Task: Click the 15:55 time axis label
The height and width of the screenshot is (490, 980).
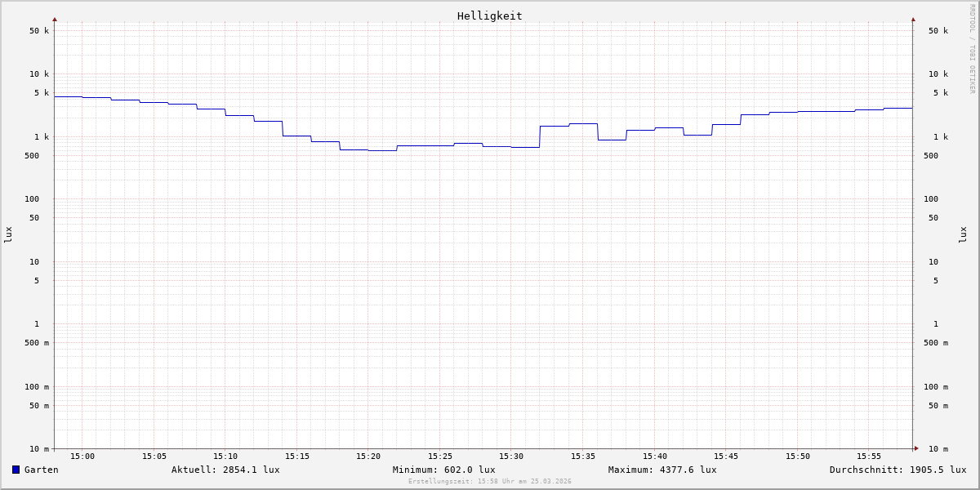Action: click(x=869, y=457)
